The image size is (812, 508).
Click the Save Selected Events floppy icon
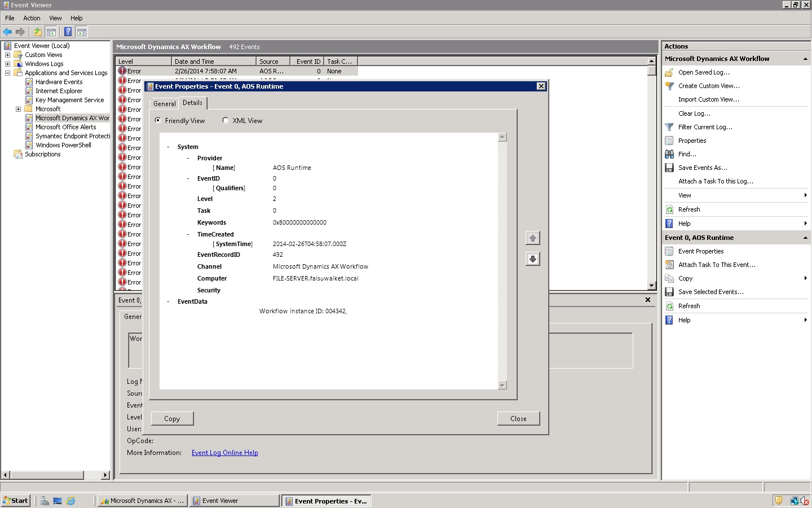[669, 292]
